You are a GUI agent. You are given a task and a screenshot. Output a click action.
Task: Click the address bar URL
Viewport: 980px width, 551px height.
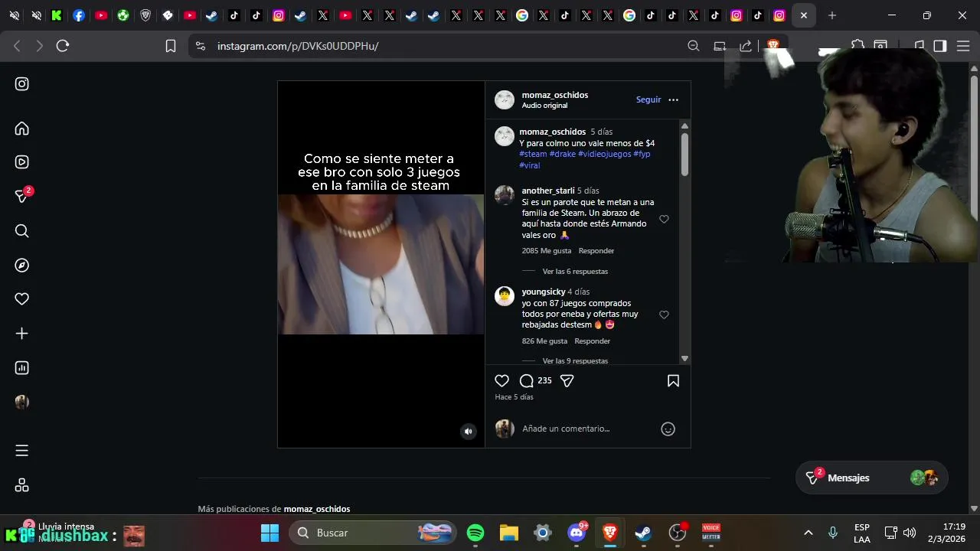[x=298, y=46]
